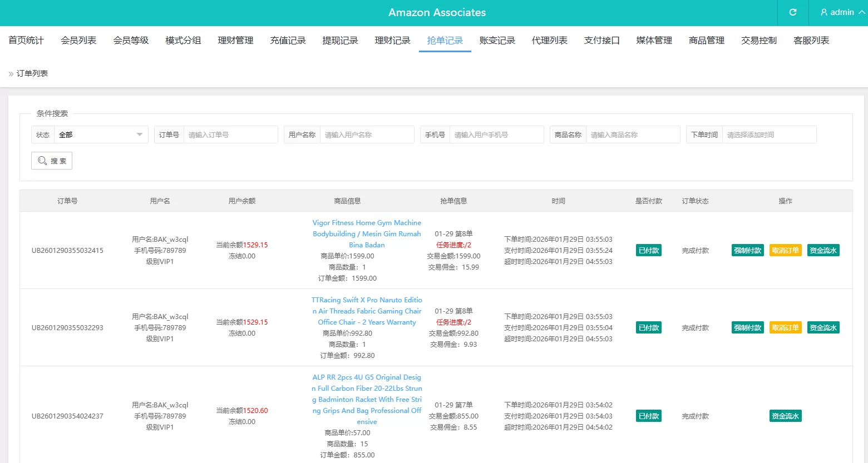Expand the 状态 status dropdown
868x463 pixels.
click(x=101, y=135)
